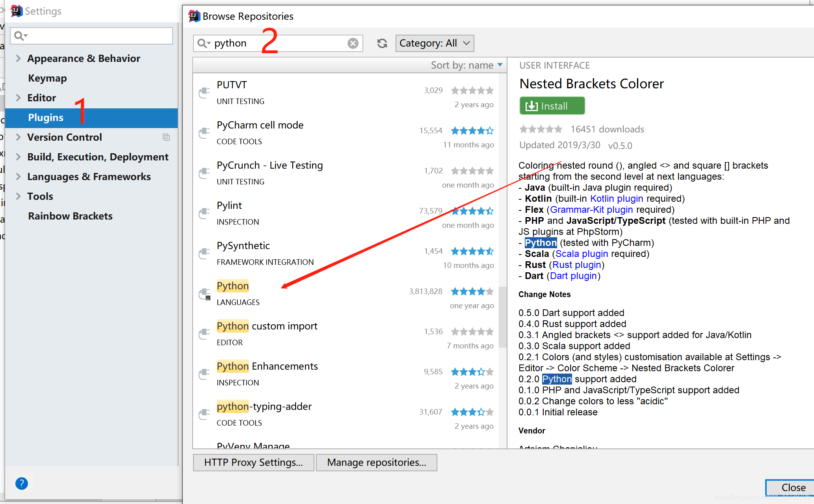
Task: Open the Sort by: name dropdown
Action: tap(466, 65)
